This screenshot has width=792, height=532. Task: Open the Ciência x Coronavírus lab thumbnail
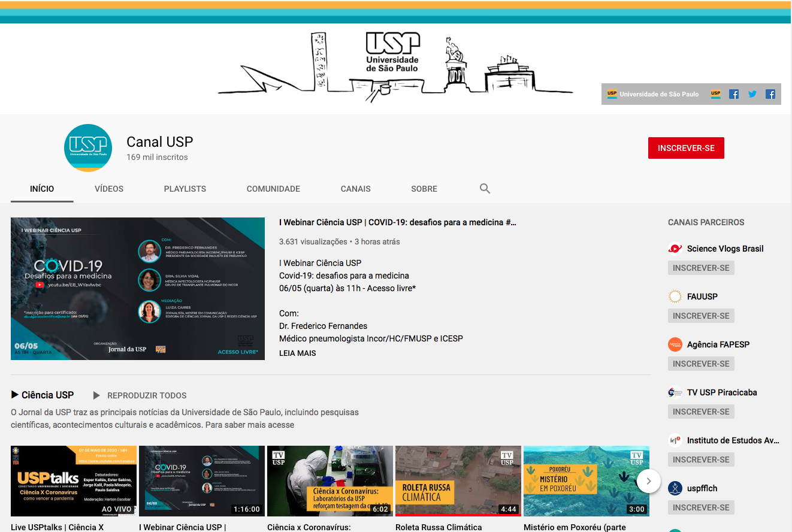click(330, 481)
